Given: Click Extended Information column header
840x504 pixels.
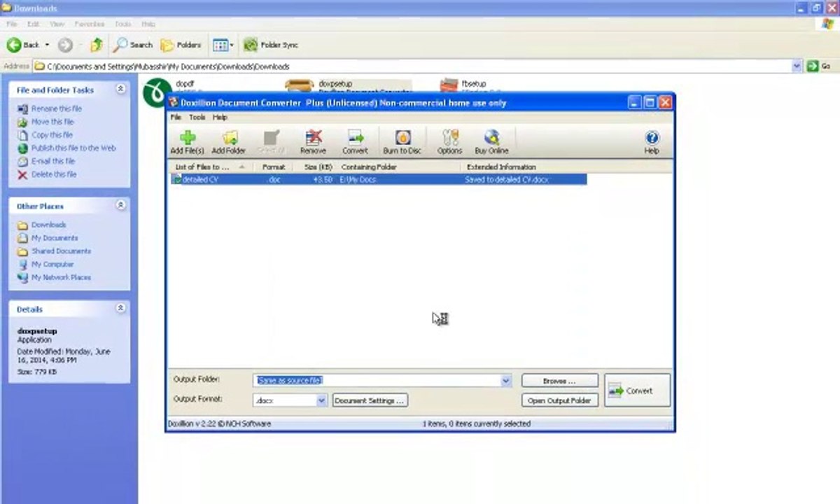Looking at the screenshot, I should (x=525, y=167).
